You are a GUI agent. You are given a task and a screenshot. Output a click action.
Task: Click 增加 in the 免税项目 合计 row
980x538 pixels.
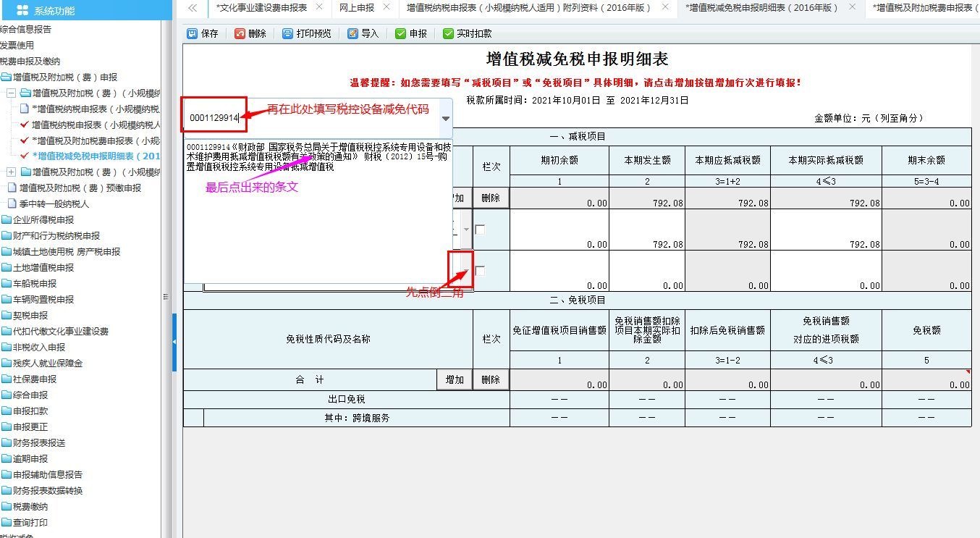point(455,379)
